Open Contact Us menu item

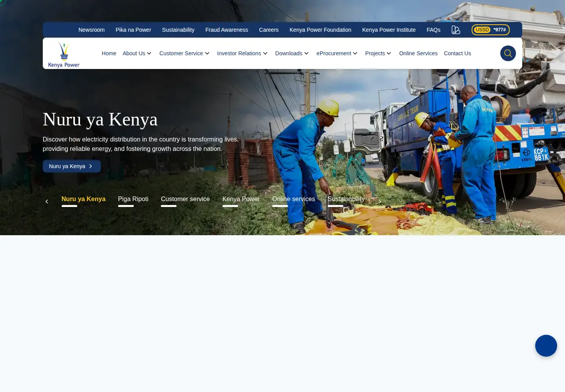tap(457, 53)
